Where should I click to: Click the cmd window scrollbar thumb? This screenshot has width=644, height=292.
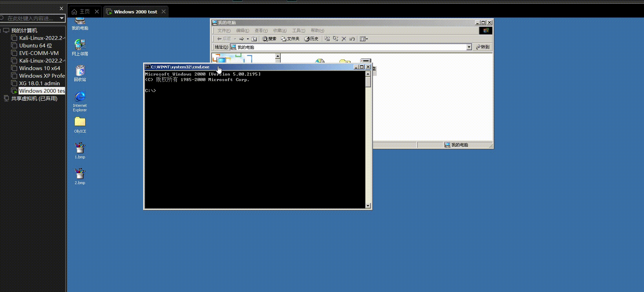pyautogui.click(x=368, y=82)
